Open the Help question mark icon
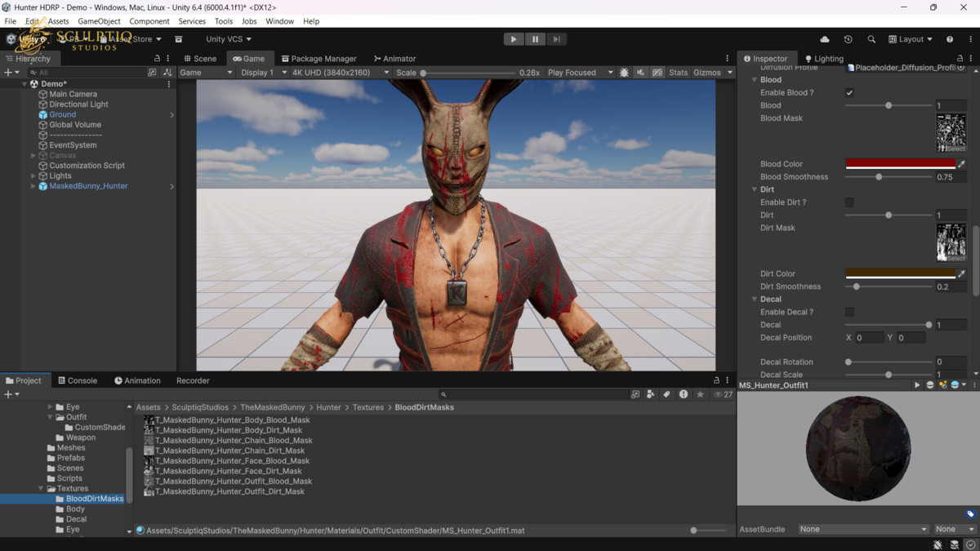 click(x=949, y=39)
